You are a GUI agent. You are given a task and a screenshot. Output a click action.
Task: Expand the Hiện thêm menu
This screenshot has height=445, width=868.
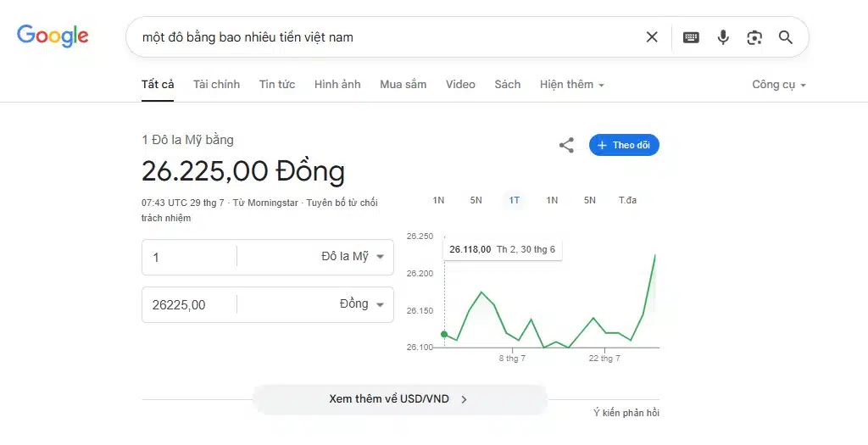click(572, 85)
